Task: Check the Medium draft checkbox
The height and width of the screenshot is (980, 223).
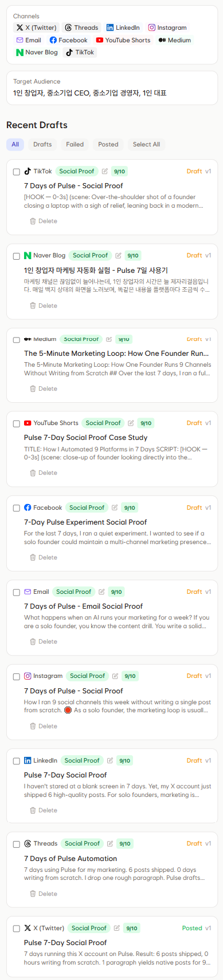Action: tap(17, 340)
